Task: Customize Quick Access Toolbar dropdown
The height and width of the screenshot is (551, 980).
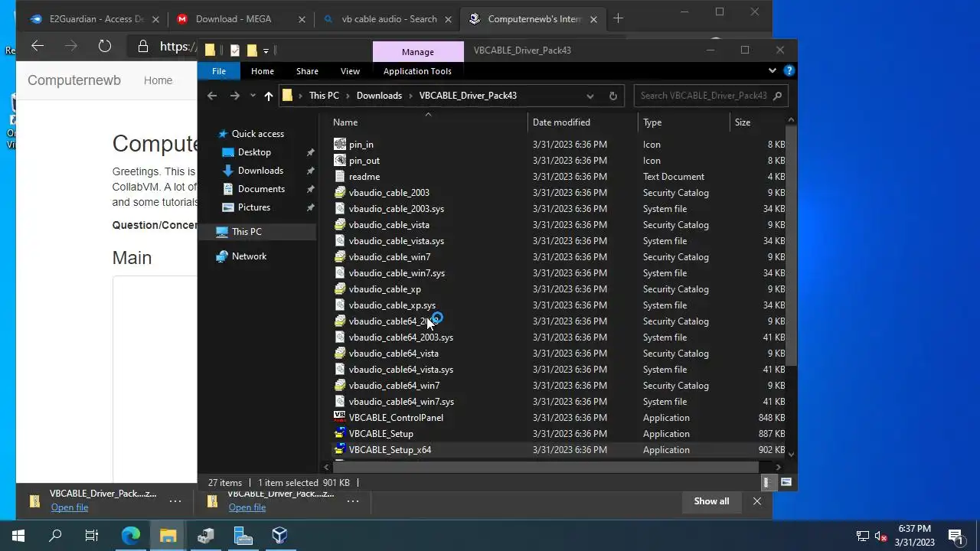Action: tap(266, 51)
